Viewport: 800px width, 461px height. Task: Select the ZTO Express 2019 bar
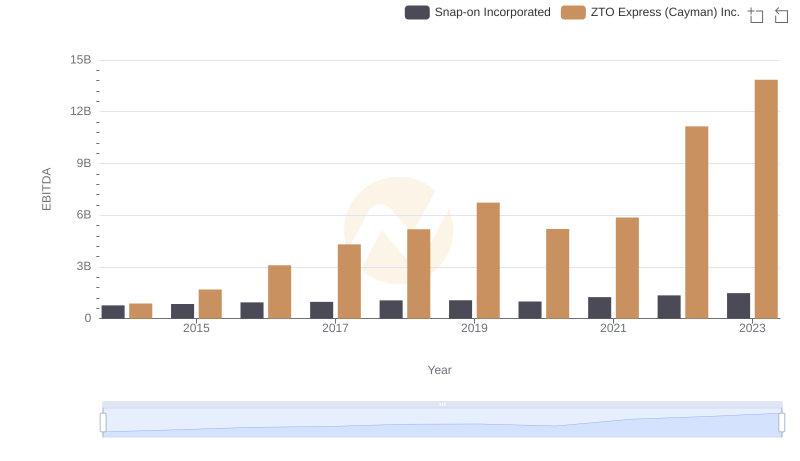coord(488,261)
